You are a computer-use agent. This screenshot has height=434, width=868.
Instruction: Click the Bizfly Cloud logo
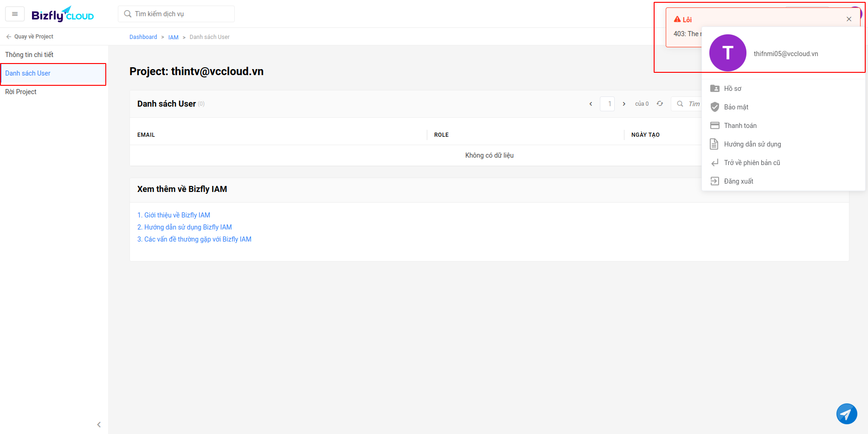coord(63,14)
